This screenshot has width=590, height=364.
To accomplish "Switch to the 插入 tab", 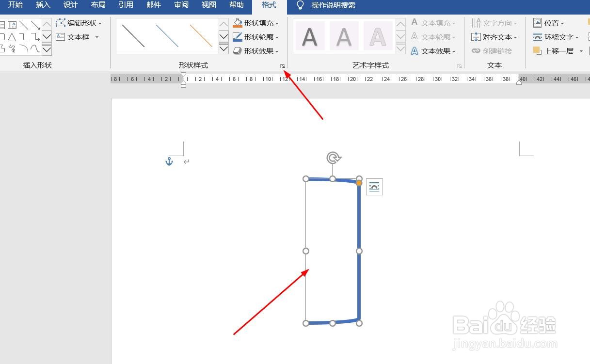I will 43,5.
